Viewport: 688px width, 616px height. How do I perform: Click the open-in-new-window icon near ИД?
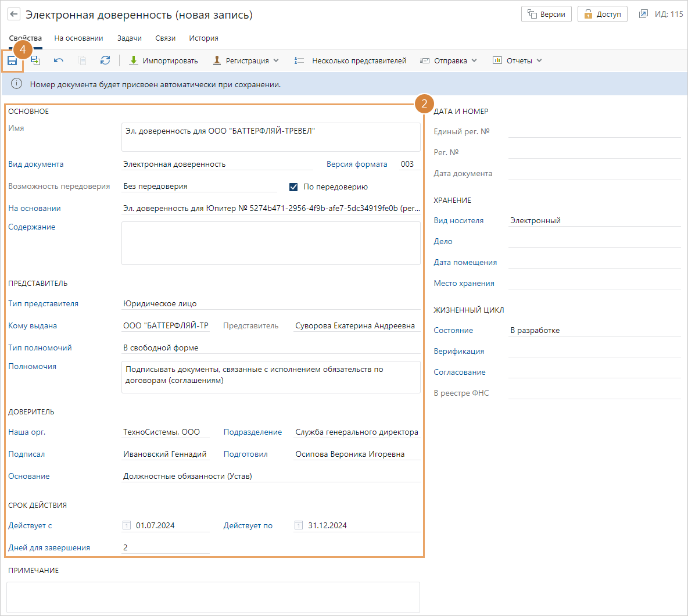coord(643,14)
